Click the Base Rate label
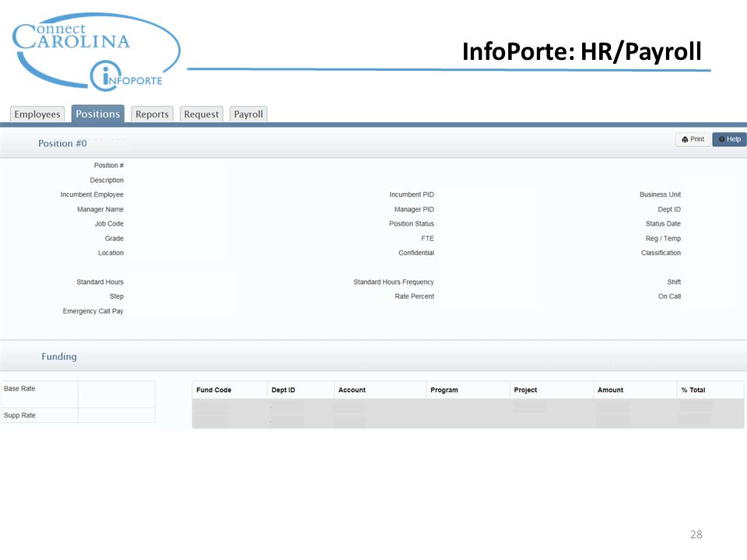This screenshot has height=560, width=747. tap(19, 389)
